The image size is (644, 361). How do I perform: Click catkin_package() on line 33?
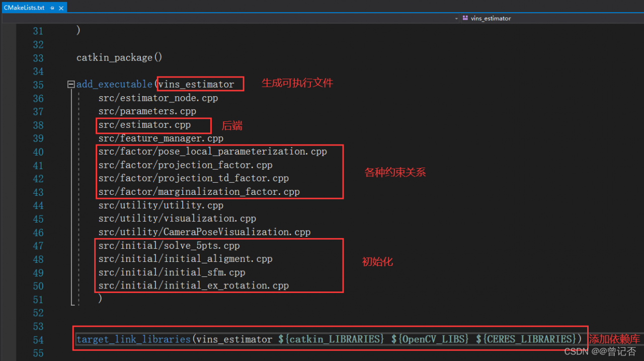point(119,58)
